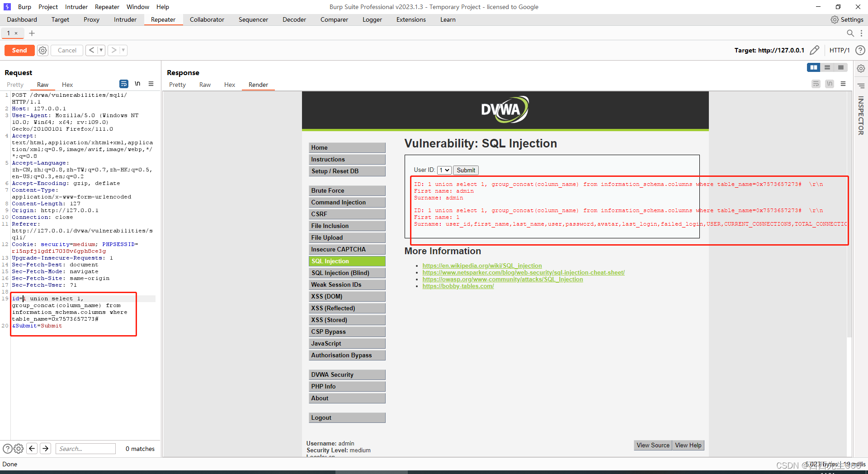This screenshot has height=474, width=868.
Task: Open the Project menu
Action: [x=48, y=7]
